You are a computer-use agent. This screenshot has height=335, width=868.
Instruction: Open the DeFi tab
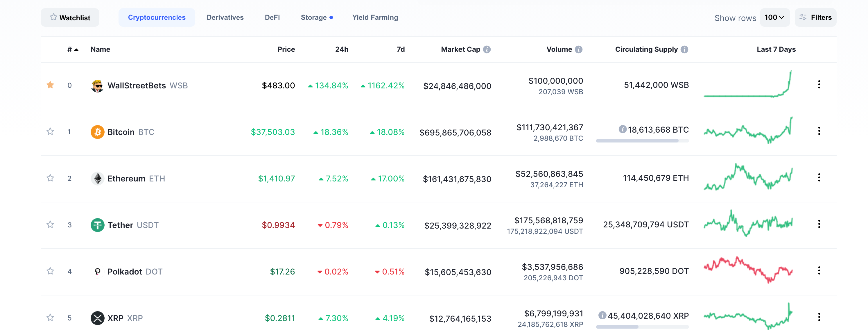272,17
